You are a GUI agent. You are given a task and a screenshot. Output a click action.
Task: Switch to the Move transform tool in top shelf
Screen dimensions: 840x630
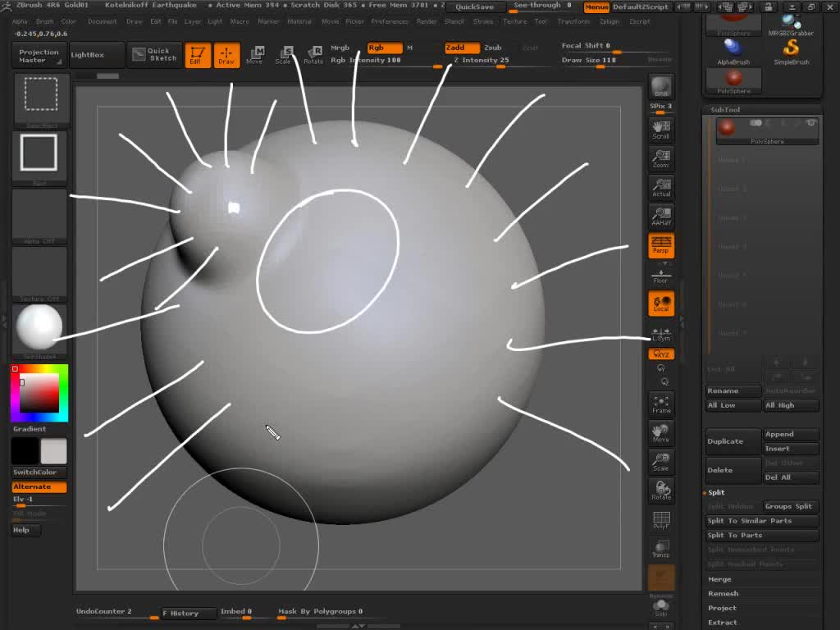tap(255, 55)
